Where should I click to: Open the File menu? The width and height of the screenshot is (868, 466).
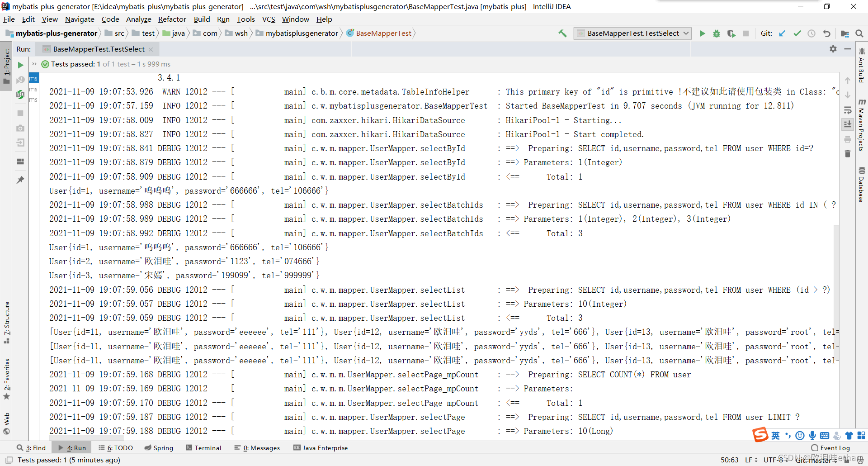pos(9,19)
